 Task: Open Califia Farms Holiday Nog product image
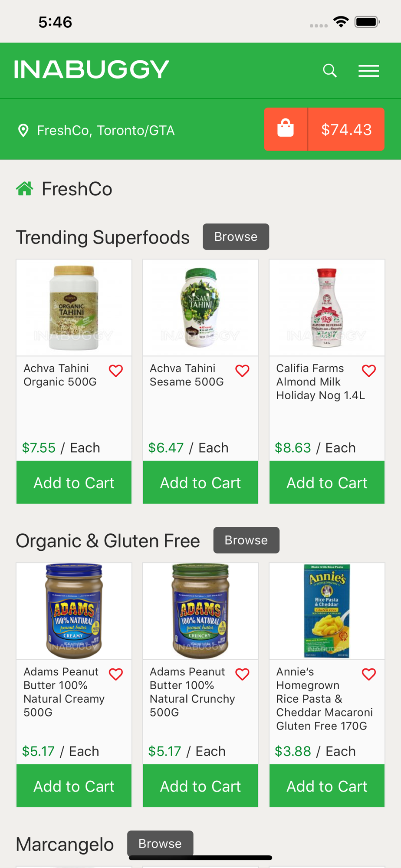327,308
